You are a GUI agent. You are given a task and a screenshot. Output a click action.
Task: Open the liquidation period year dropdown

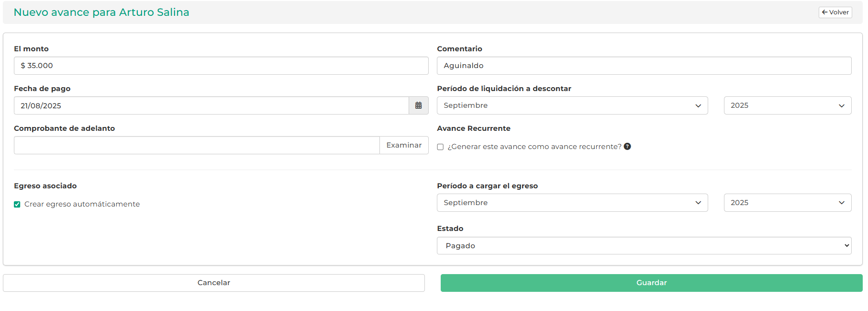787,105
